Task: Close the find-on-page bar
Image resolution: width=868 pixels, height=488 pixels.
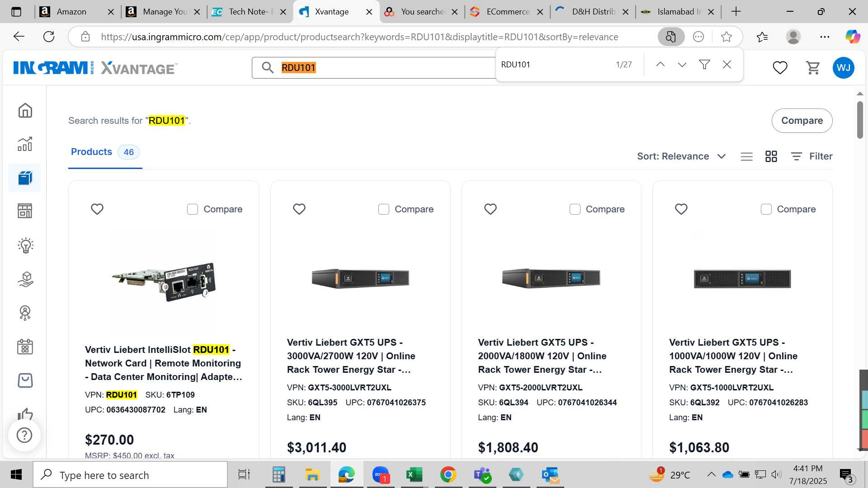Action: [727, 65]
